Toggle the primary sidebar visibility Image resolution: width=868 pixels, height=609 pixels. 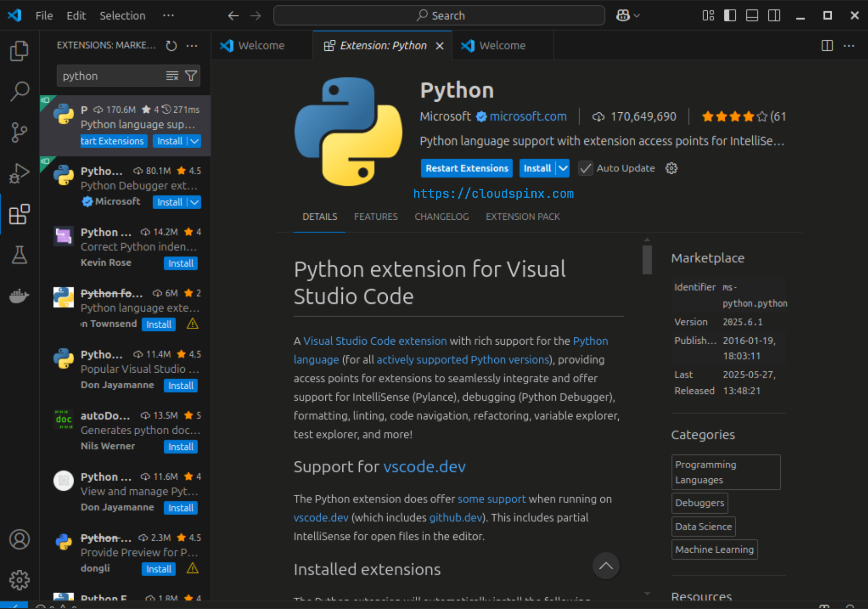point(730,15)
